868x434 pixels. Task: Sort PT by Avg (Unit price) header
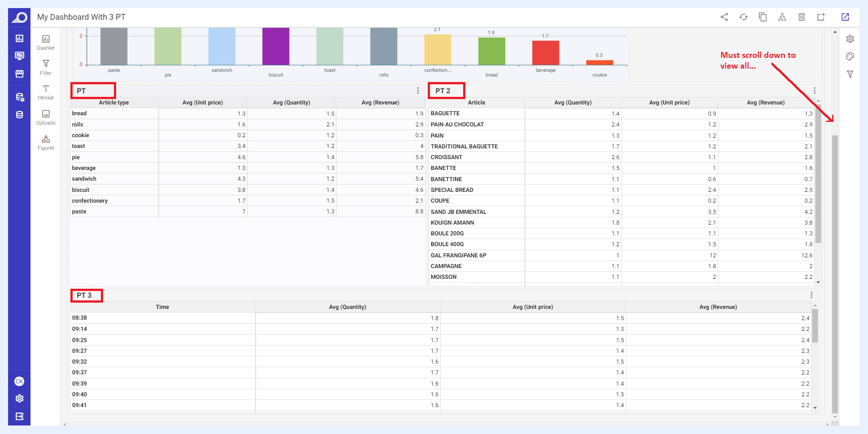point(203,103)
